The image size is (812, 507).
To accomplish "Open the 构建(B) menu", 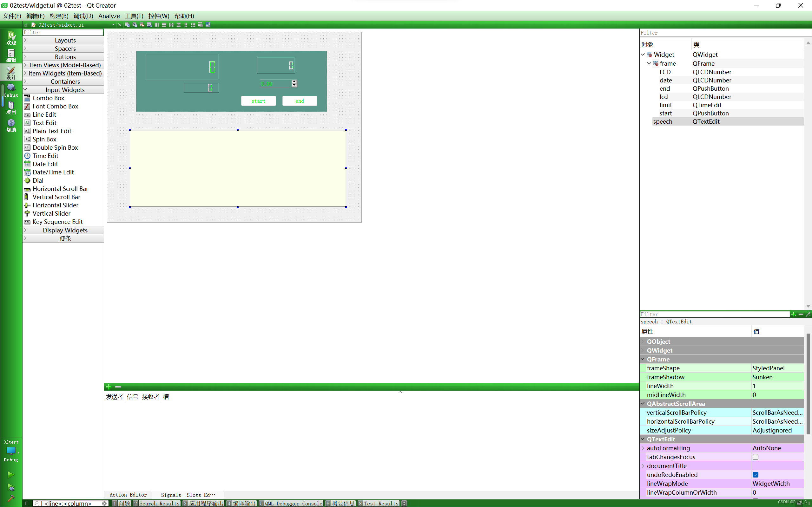I will 59,16.
